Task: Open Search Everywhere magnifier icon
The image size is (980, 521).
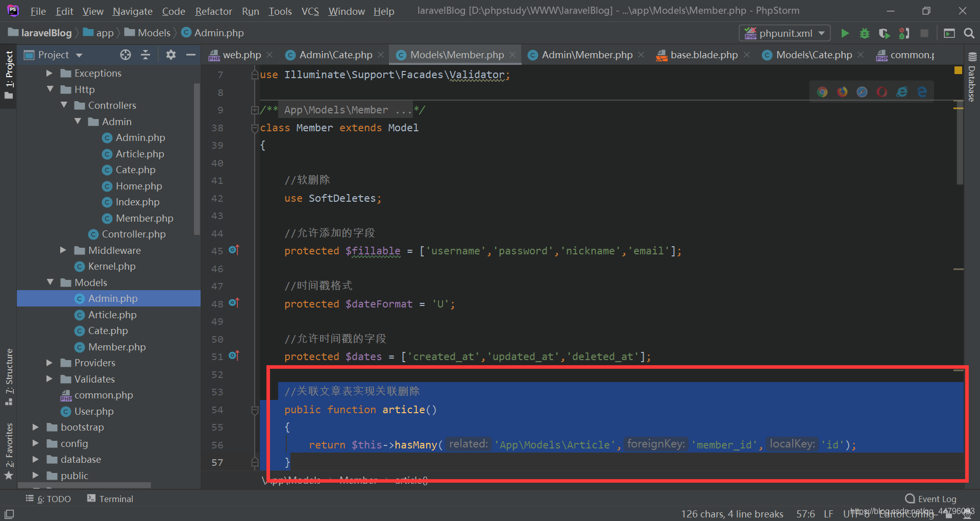Action: [x=969, y=33]
